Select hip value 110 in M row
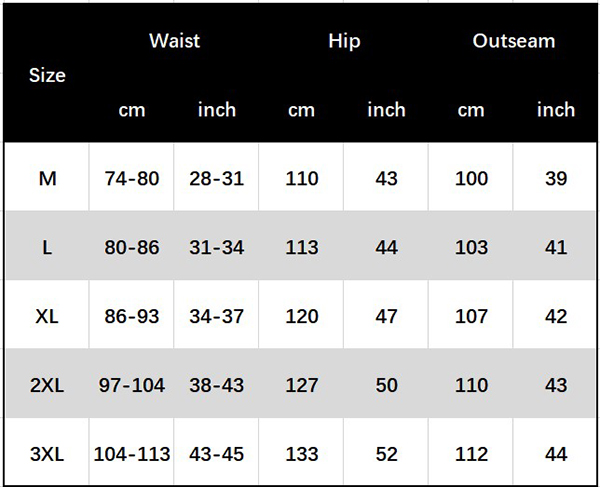 pyautogui.click(x=301, y=179)
